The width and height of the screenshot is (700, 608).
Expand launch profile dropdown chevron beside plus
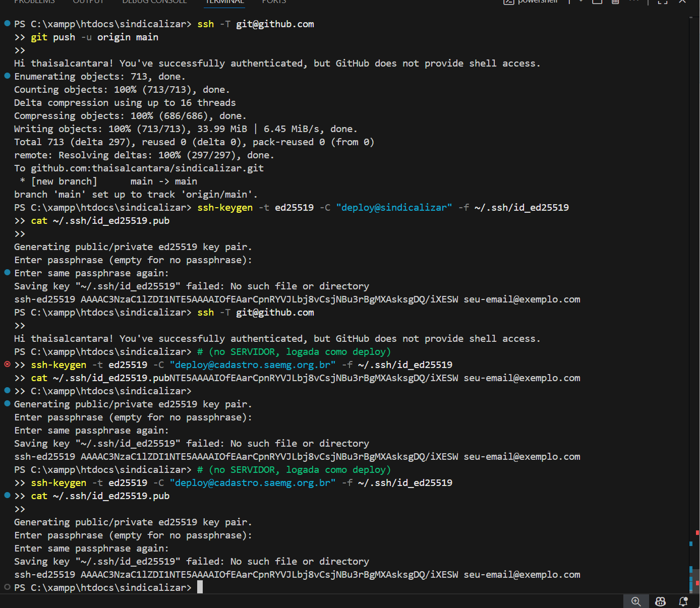(581, 2)
